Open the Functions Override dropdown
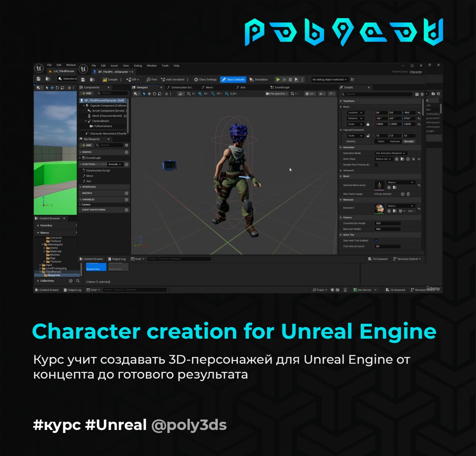Viewport: 476px width, 456px height. pyautogui.click(x=115, y=164)
